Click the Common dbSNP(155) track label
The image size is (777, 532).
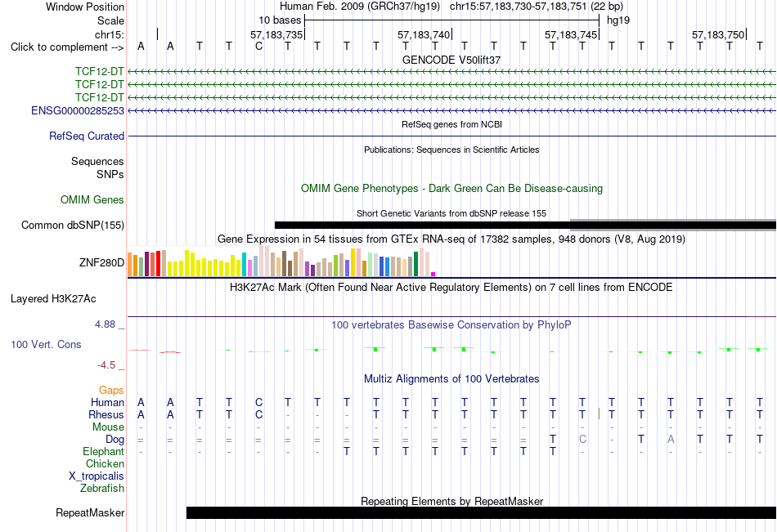coord(72,225)
